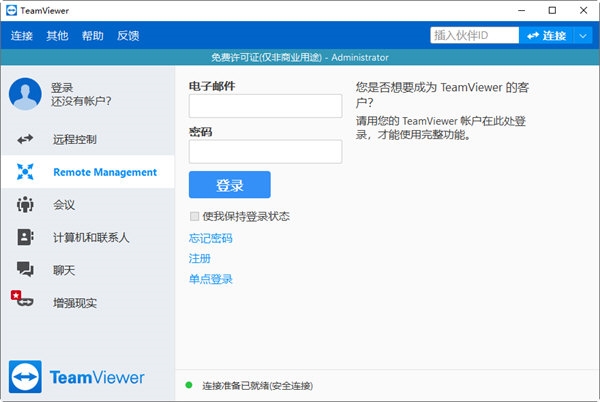Open 计算机和联系人 section
The image size is (600, 402).
click(88, 237)
